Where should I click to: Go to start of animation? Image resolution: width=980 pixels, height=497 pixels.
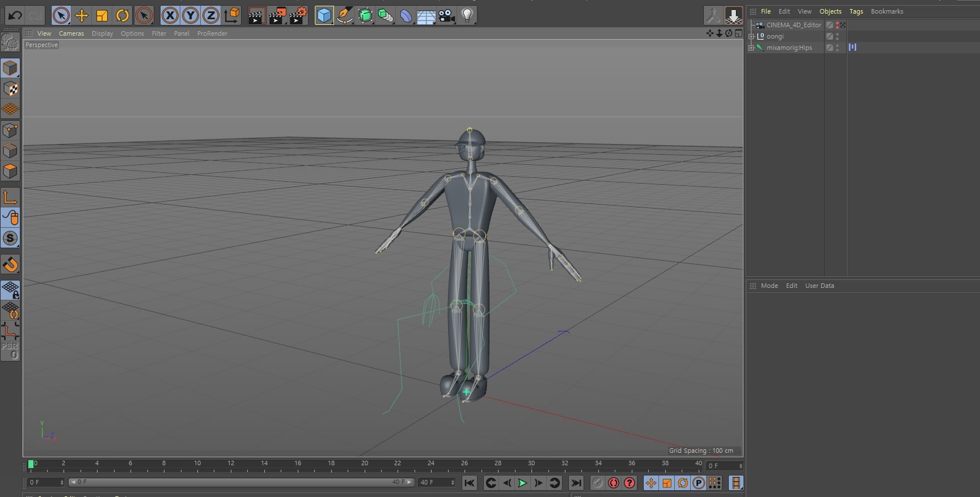(469, 483)
